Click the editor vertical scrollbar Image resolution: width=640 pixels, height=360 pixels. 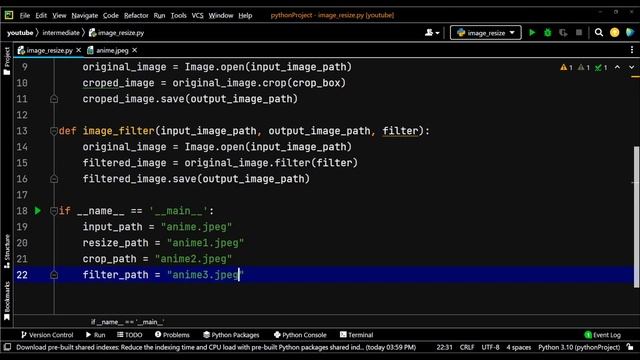(636, 216)
